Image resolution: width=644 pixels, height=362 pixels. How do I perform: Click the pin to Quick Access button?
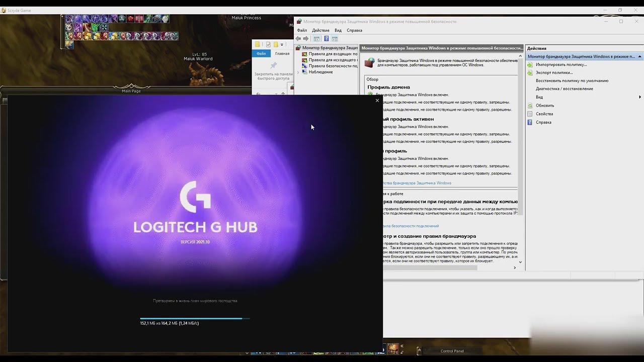coord(273,72)
